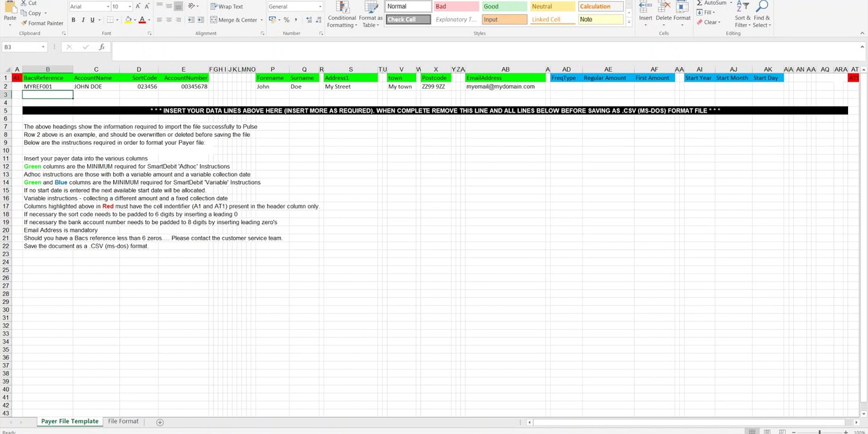Apply cell borders
The height and width of the screenshot is (434, 868).
click(110, 20)
